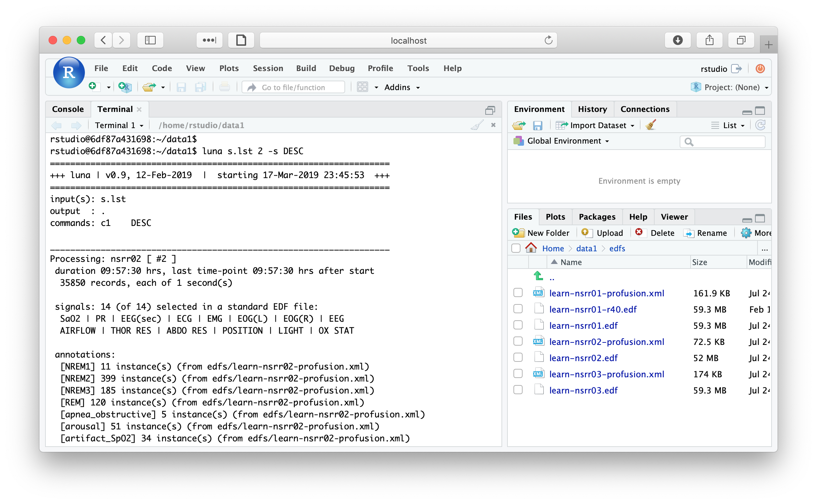
Task: Click the Go to file/function field
Action: [293, 87]
